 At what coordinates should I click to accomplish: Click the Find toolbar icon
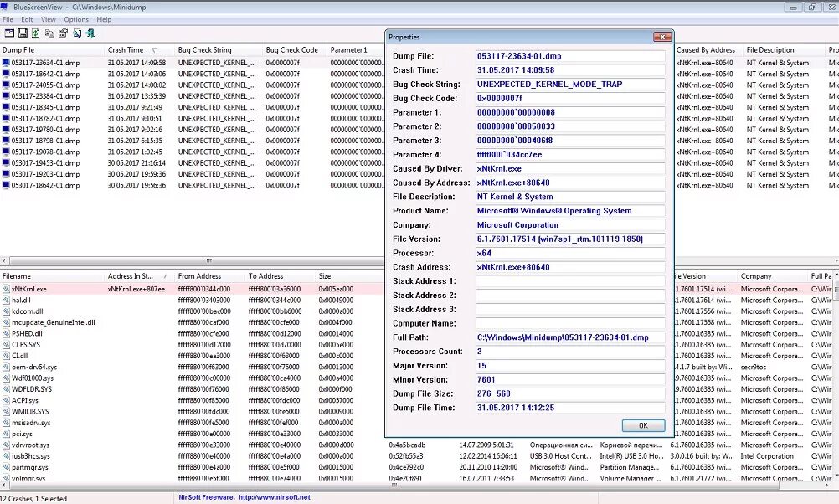tap(77, 33)
